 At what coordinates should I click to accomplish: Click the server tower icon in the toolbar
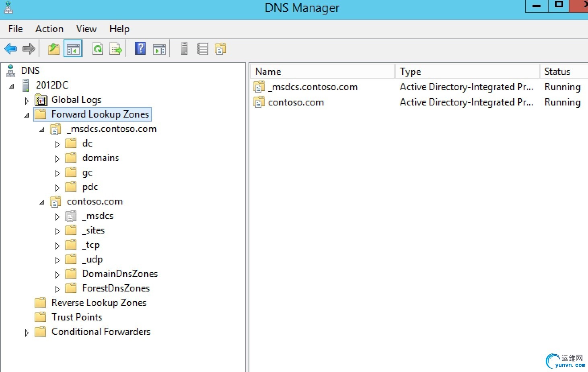tap(184, 49)
